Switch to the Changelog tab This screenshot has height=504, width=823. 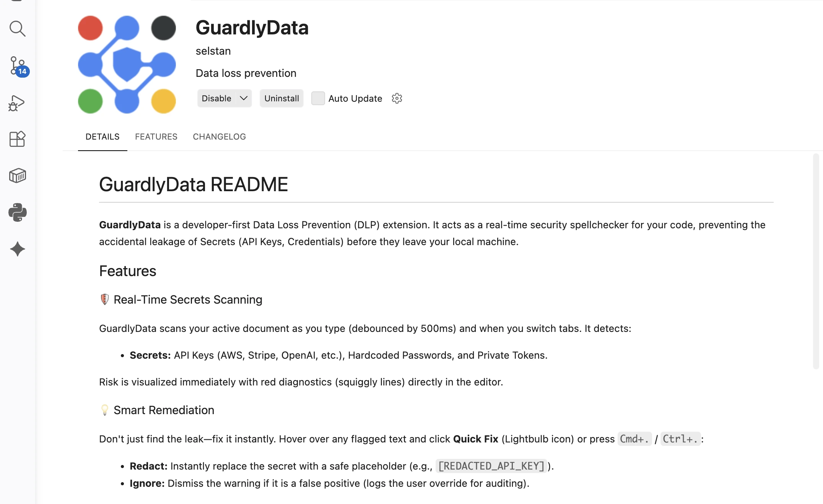(x=219, y=137)
